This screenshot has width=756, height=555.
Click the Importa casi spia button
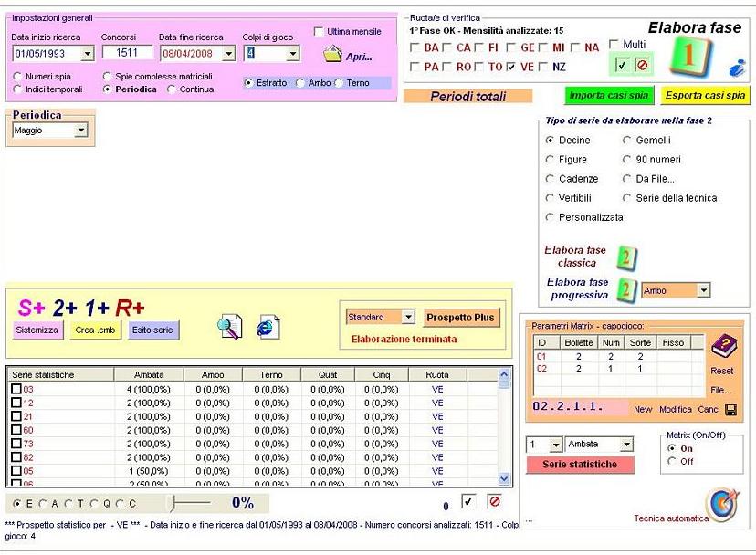pyautogui.click(x=608, y=95)
